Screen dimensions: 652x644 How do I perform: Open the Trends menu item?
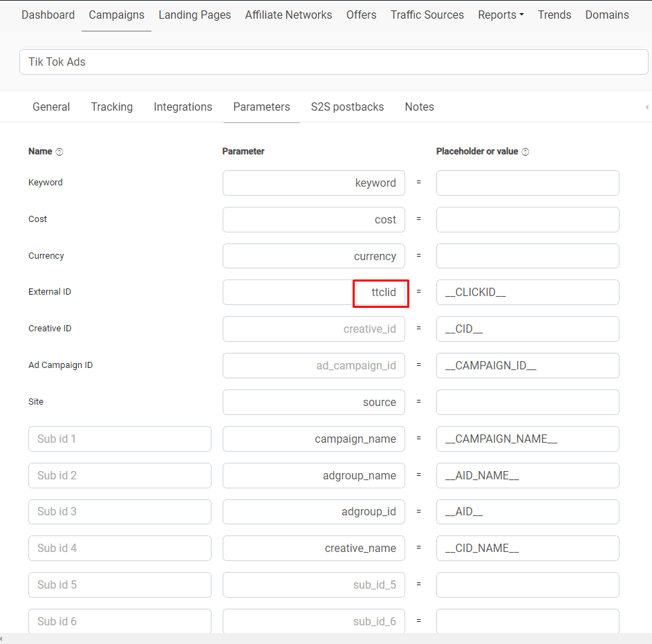[x=555, y=15]
